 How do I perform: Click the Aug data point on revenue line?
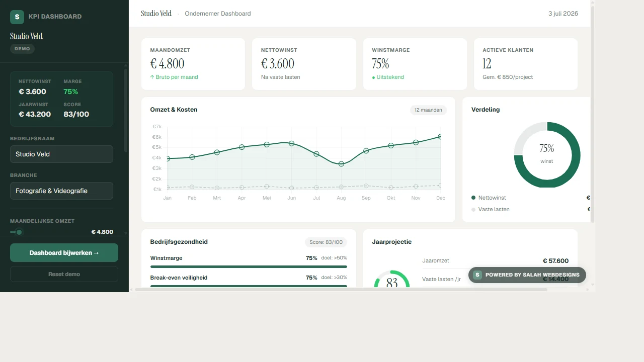(x=341, y=164)
